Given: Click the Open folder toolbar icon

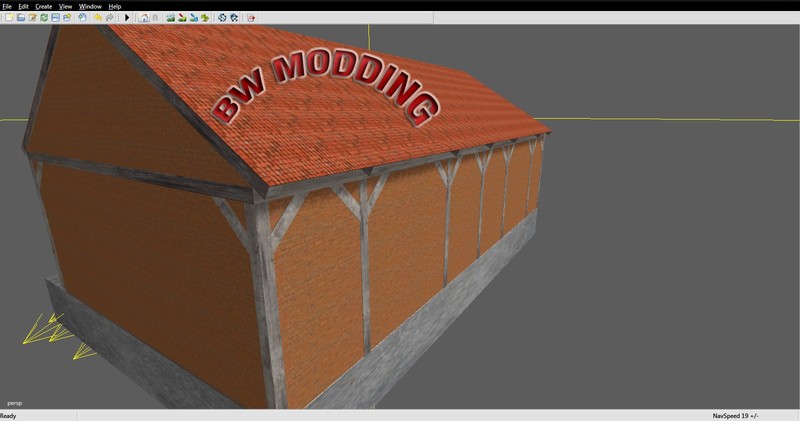Looking at the screenshot, I should (x=21, y=17).
